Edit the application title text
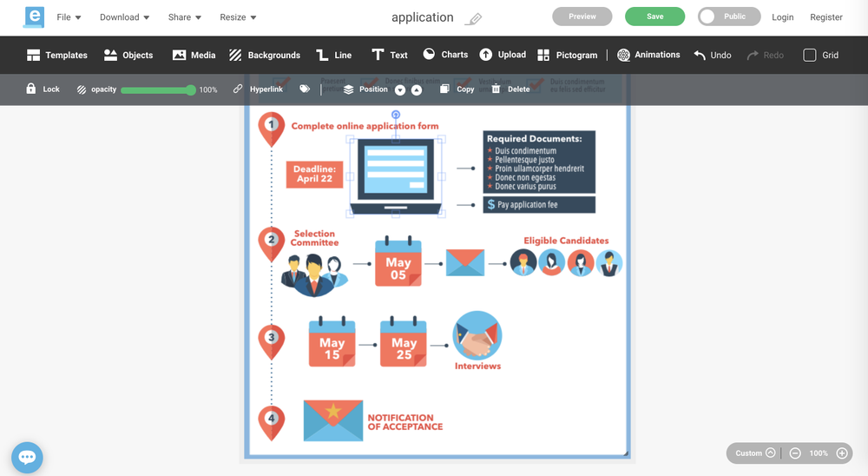868x476 pixels. (x=423, y=17)
